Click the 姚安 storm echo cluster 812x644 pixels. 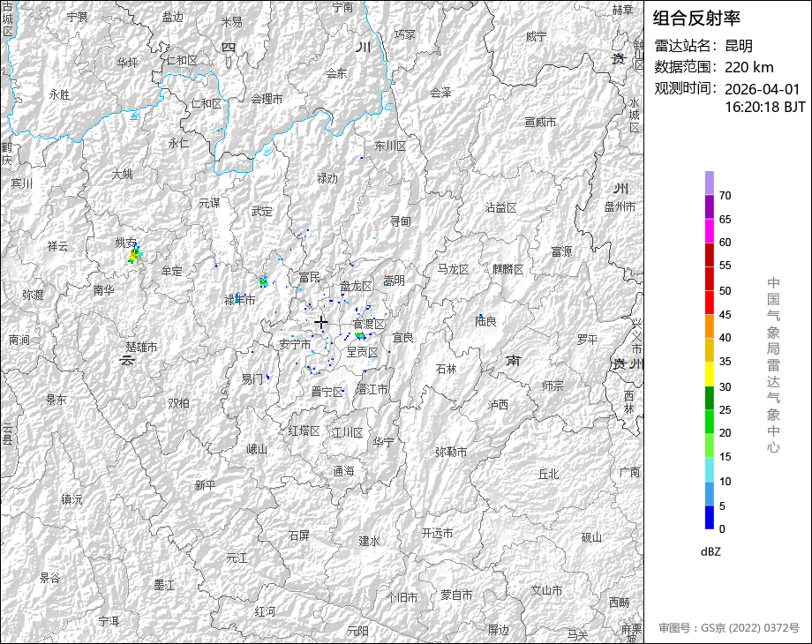135,254
